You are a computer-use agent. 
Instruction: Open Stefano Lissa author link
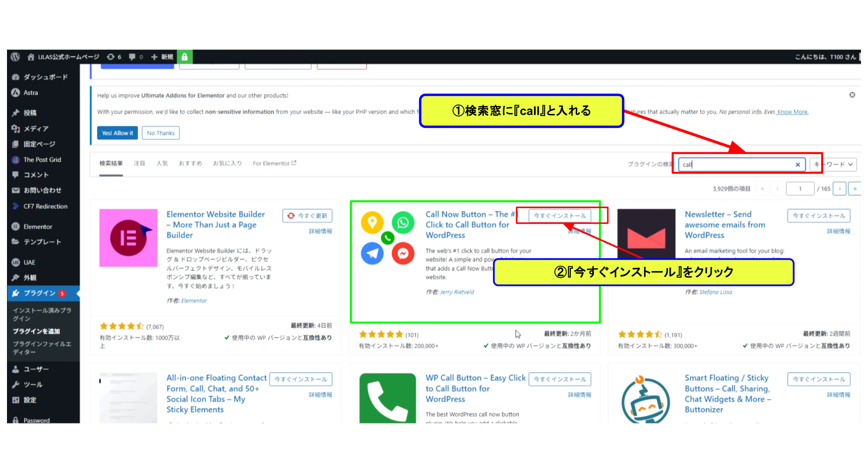[x=716, y=292]
